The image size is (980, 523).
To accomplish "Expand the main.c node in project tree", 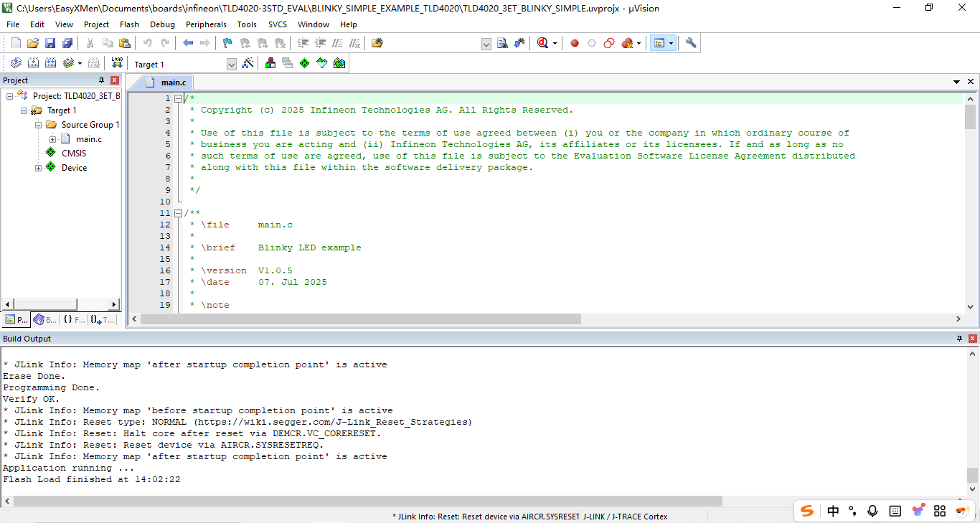I will (52, 139).
